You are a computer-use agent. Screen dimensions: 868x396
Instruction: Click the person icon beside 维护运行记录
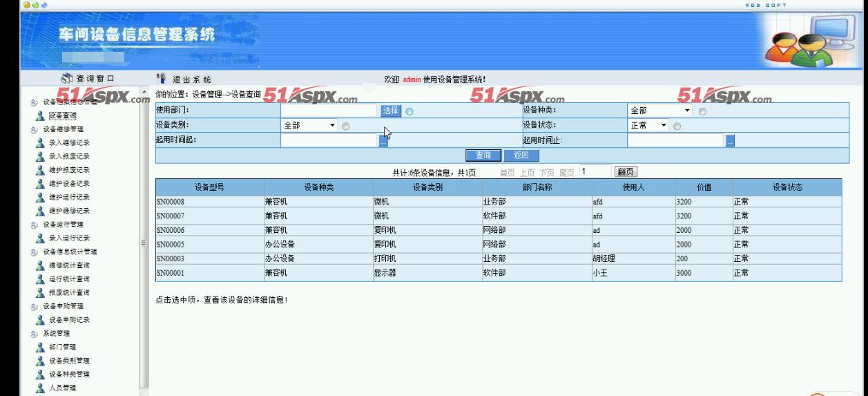pyautogui.click(x=41, y=198)
